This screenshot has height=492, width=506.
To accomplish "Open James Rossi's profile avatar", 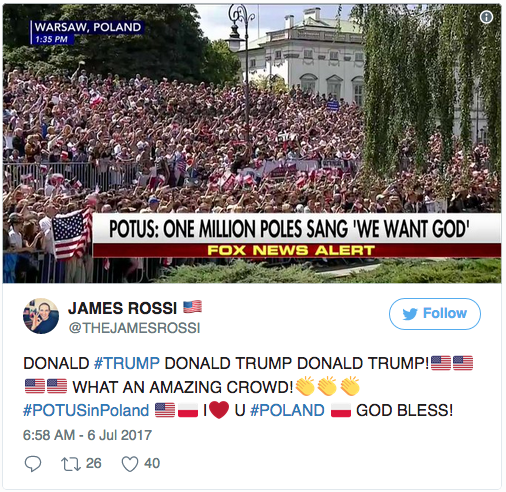I will [41, 316].
